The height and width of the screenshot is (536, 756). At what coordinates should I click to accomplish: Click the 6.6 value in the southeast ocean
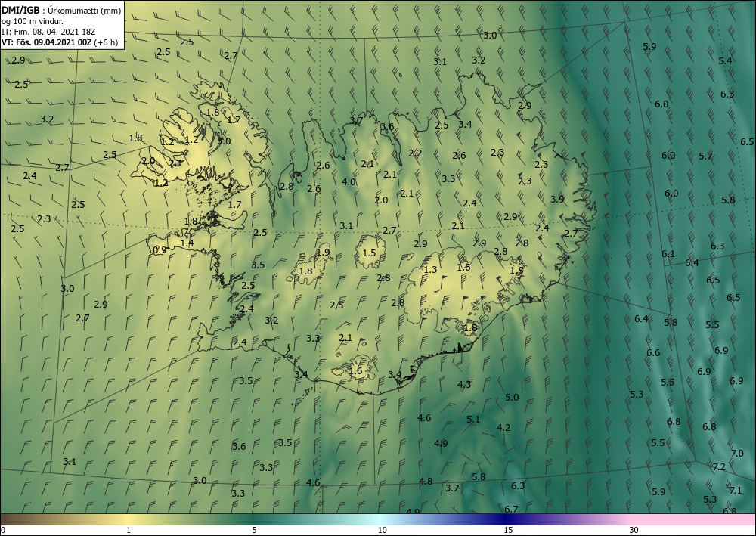(x=653, y=353)
